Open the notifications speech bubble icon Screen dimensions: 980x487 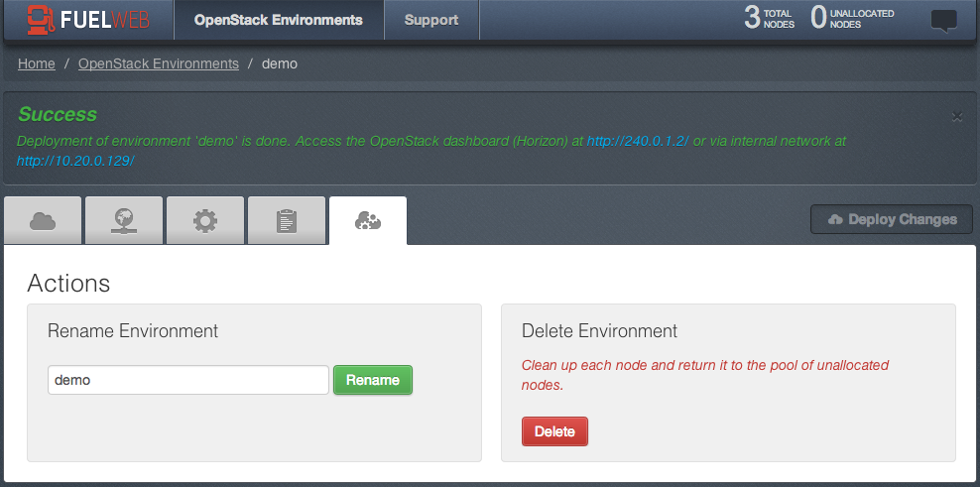943,20
